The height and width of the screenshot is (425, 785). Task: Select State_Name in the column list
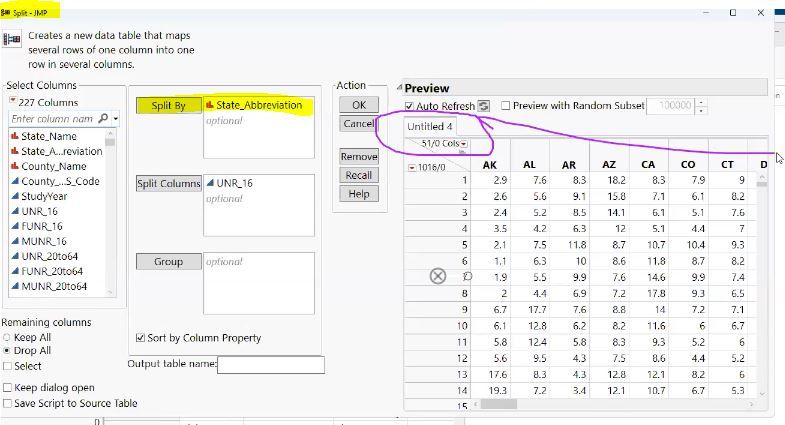pos(48,136)
